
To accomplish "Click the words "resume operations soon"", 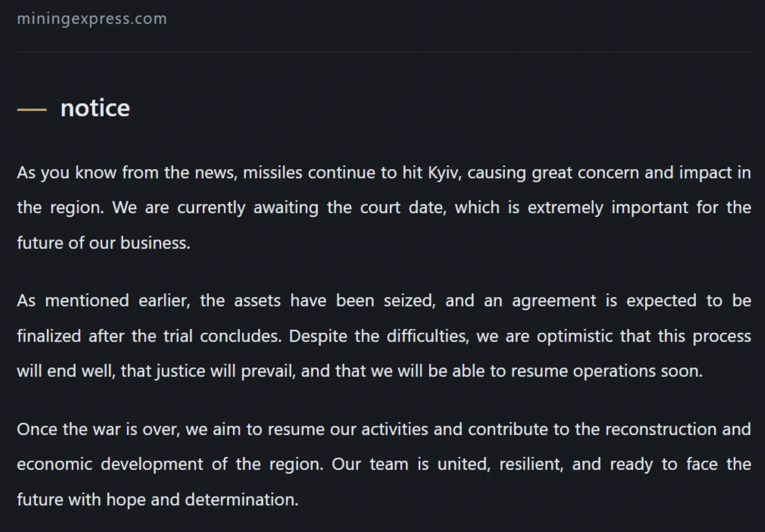I will click(607, 371).
